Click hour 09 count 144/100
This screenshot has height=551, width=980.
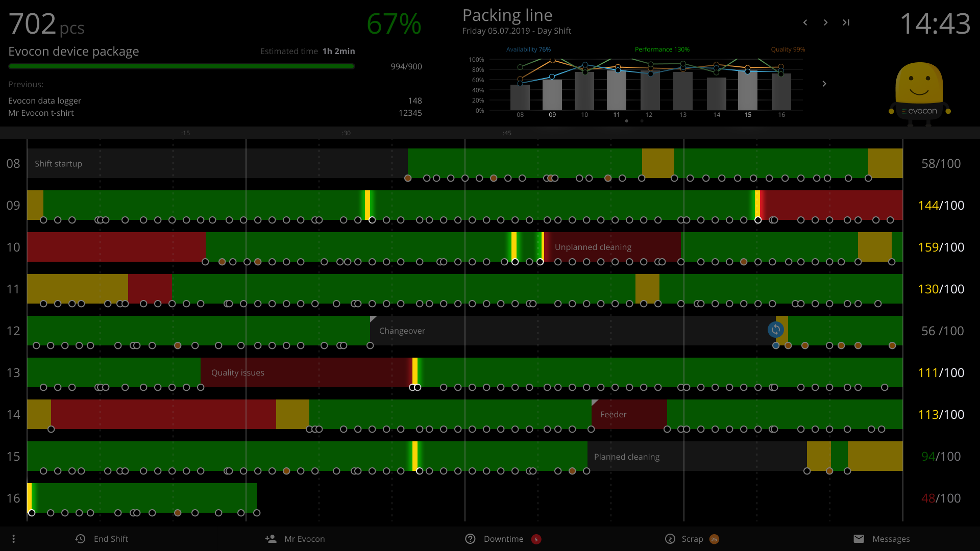[x=941, y=205]
